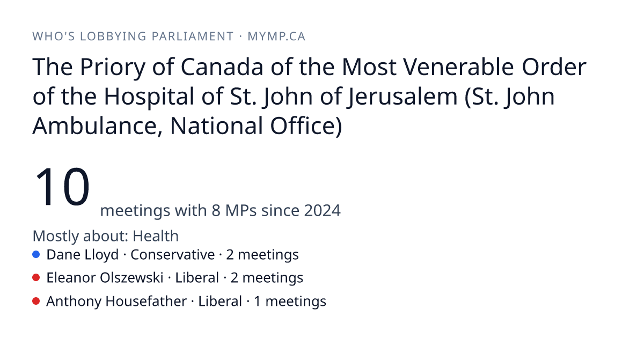This screenshot has width=644, height=338.
Task: Click 'Conservative' party label for Dane Lloyd
Action: click(172, 254)
